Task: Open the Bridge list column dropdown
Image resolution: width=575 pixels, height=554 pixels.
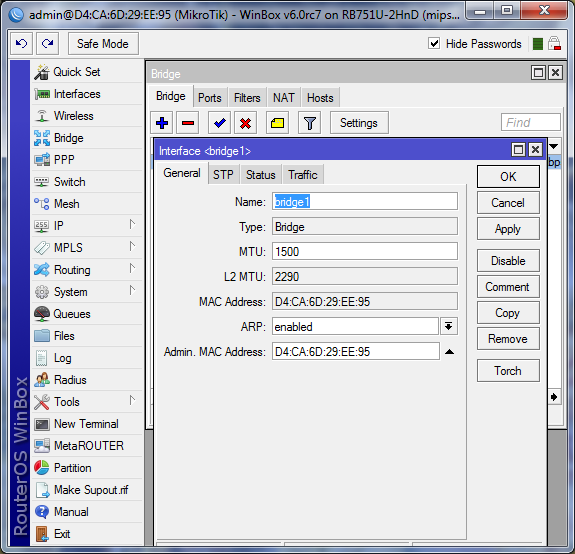Action: click(554, 147)
